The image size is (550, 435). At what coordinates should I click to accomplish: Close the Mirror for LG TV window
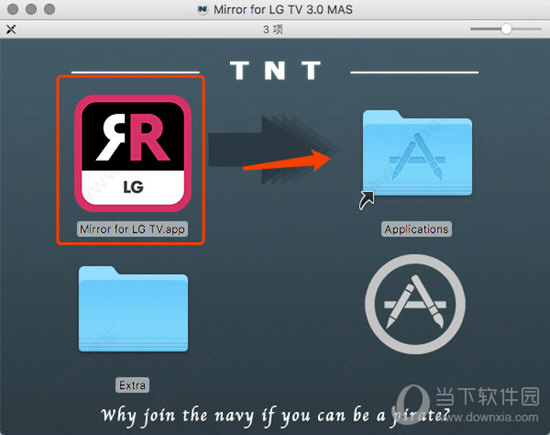click(13, 9)
